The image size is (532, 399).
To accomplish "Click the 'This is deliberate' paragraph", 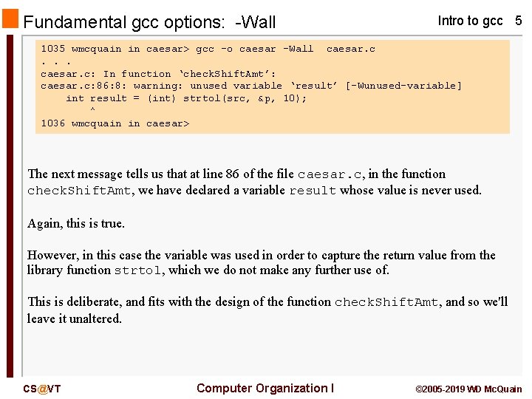I will tap(267, 310).
